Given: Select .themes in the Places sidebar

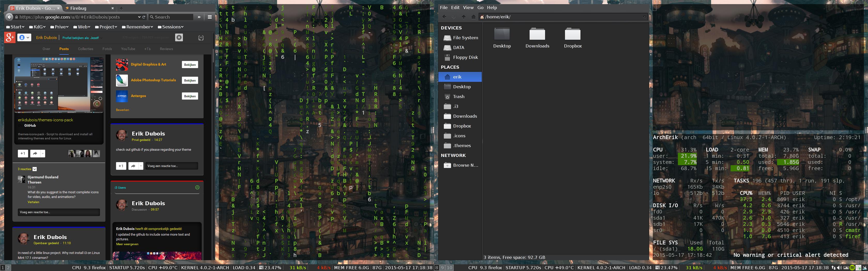Looking at the screenshot, I should tap(460, 146).
